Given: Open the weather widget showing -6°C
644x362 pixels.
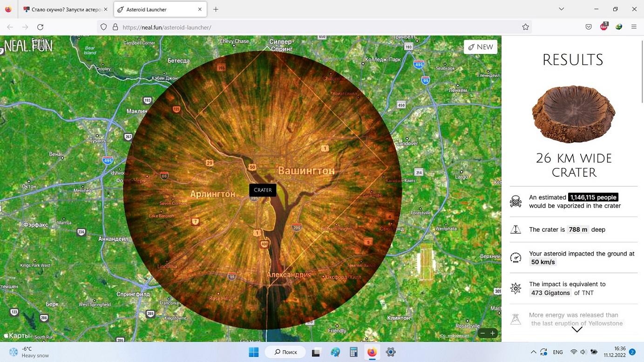Looking at the screenshot, I should click(29, 352).
